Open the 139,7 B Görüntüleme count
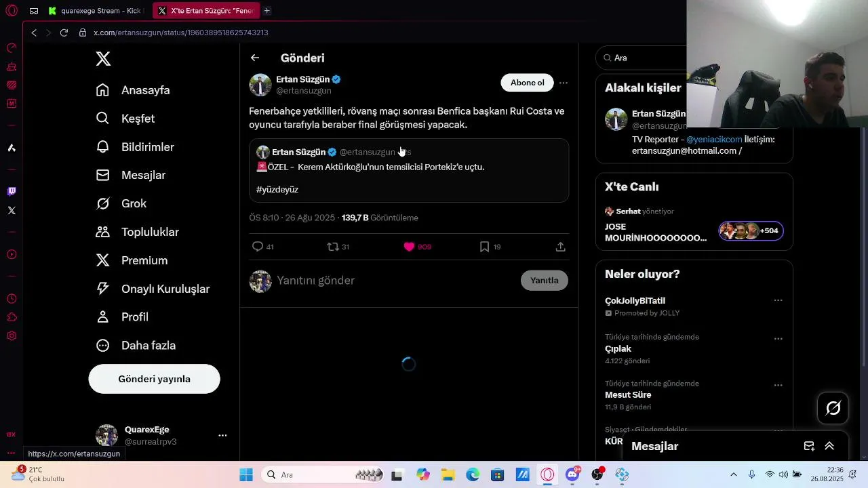This screenshot has height=488, width=868. (x=380, y=218)
